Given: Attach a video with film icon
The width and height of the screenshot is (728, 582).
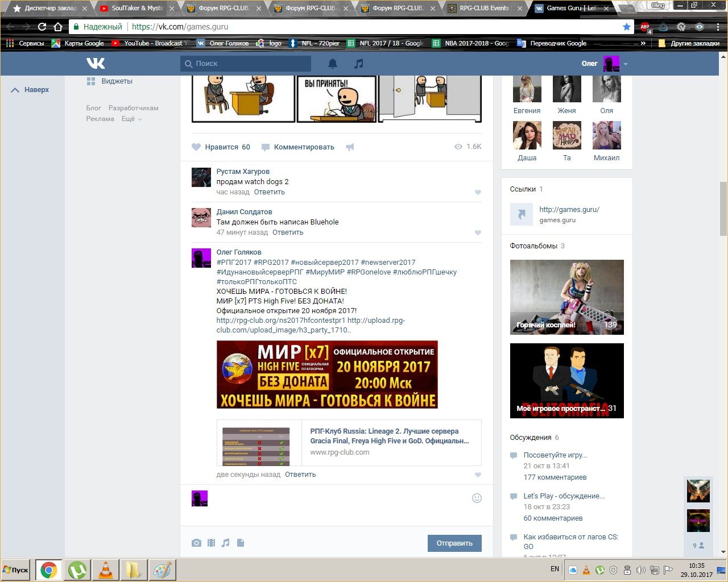Looking at the screenshot, I should coord(211,543).
